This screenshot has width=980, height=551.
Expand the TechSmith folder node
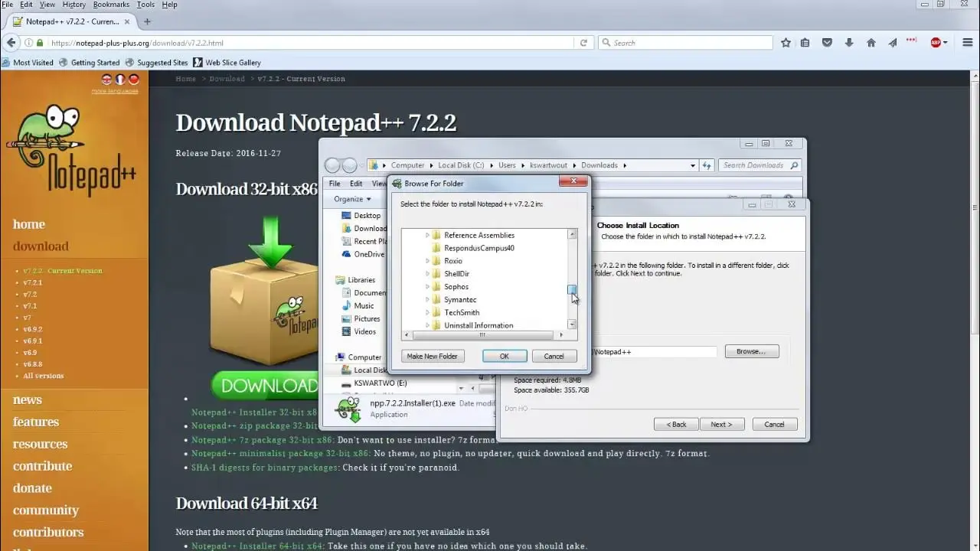click(427, 312)
